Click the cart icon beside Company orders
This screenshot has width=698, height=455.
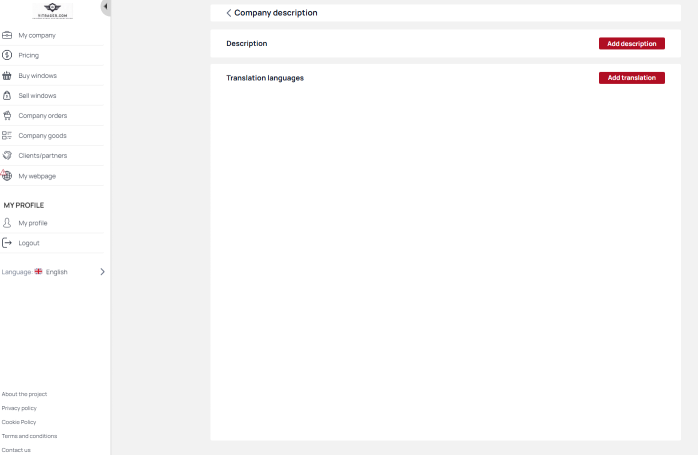[7, 116]
